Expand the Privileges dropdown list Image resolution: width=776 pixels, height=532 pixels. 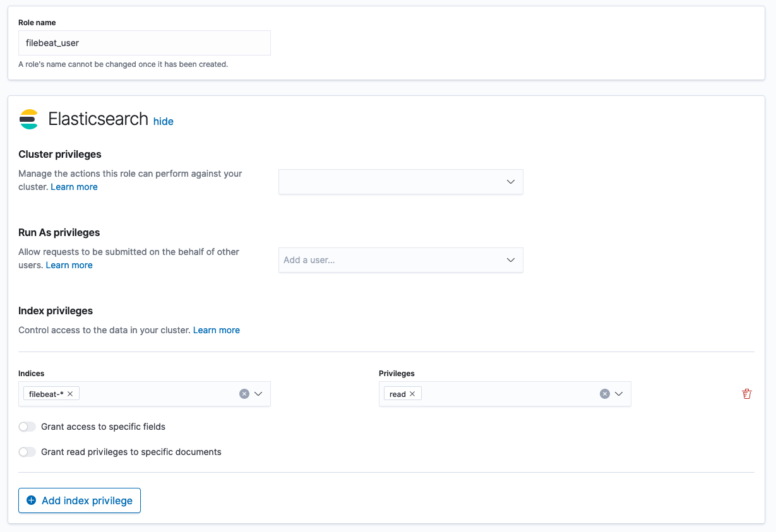tap(619, 394)
